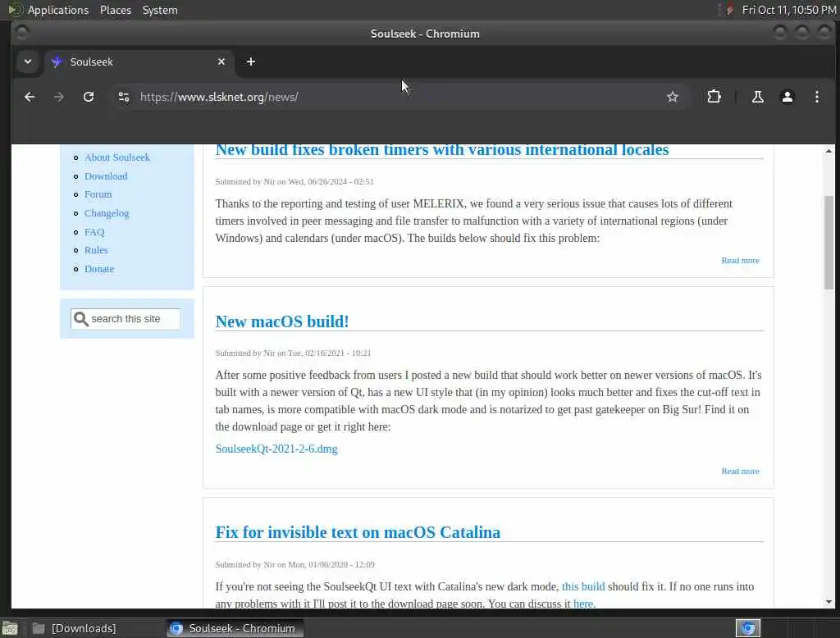
Task: Switch to the Downloads taskbar window
Action: [x=75, y=628]
